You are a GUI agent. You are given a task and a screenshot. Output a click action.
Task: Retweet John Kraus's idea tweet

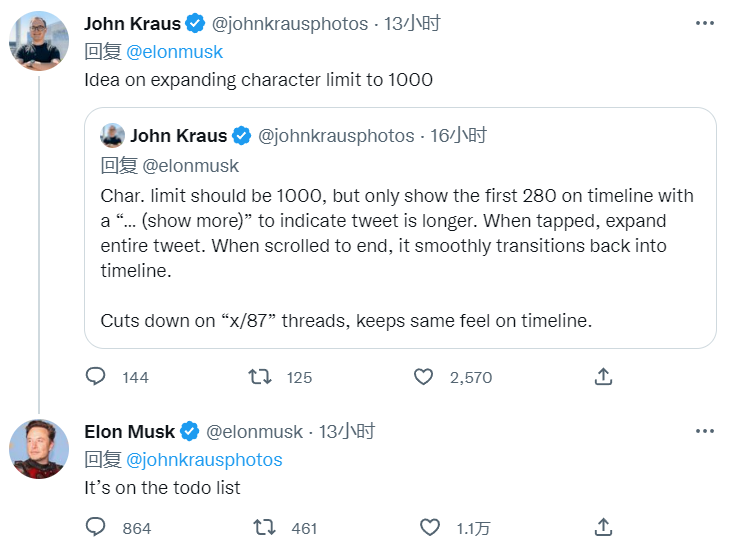(260, 377)
